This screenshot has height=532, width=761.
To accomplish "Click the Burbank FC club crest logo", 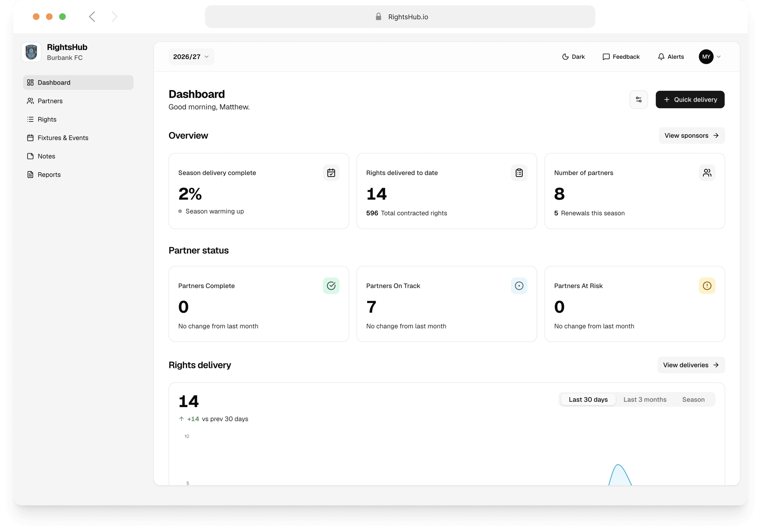I will click(31, 52).
